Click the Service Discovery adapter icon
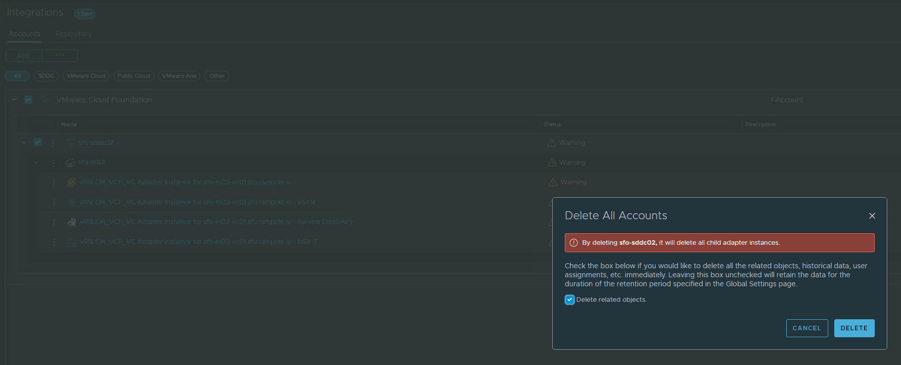 [72, 222]
